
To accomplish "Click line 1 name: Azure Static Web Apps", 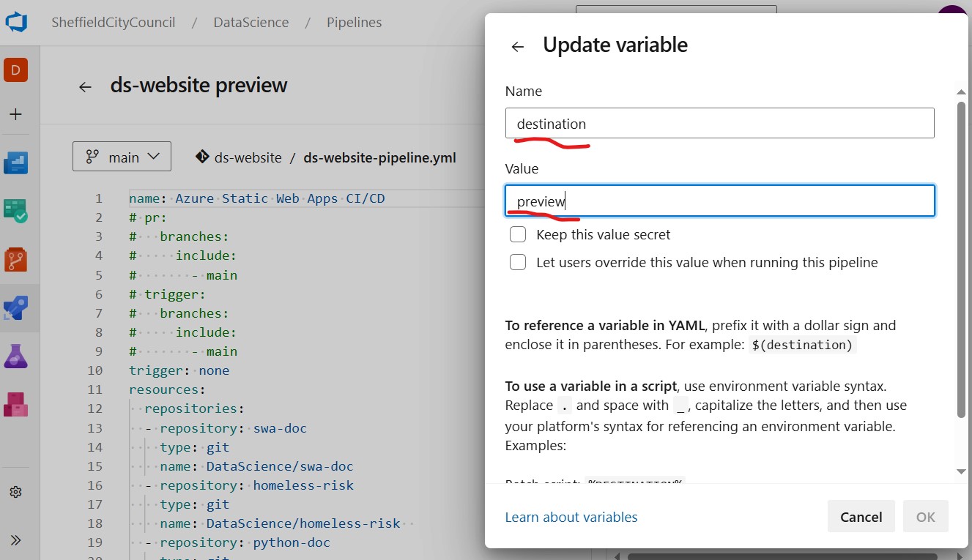I will click(x=257, y=198).
